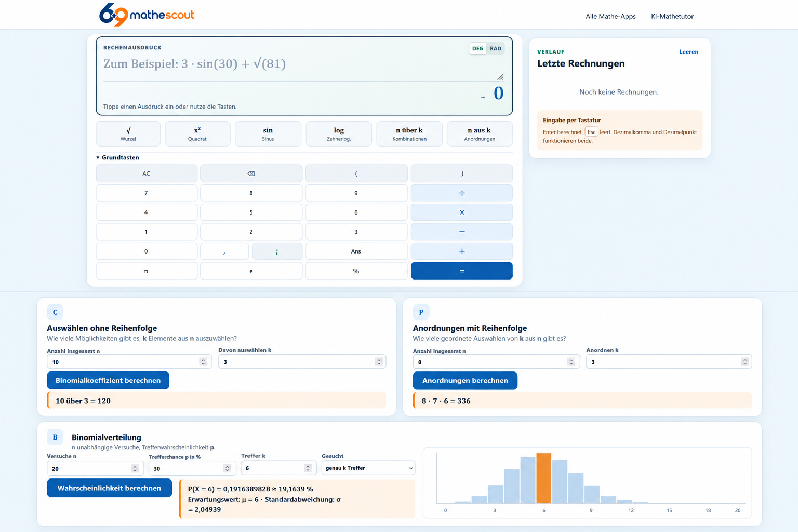This screenshot has height=532, width=798.
Task: Insert log Zehnerlogarithmus function
Action: pyautogui.click(x=339, y=134)
